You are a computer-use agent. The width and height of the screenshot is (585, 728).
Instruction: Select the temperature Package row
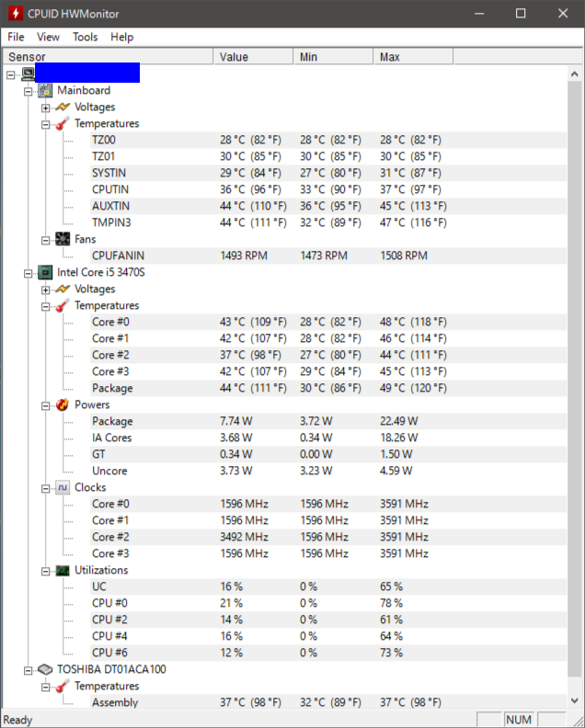click(328, 388)
